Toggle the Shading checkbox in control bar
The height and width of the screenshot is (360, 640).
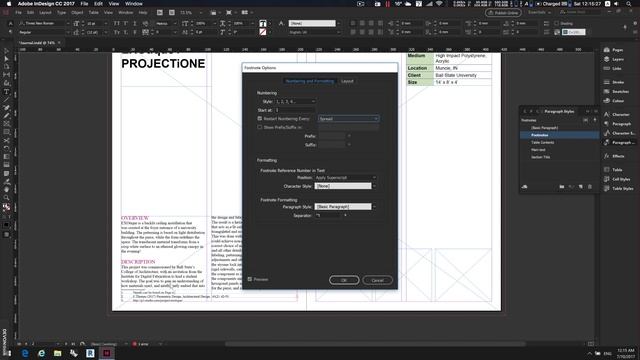coord(556,23)
